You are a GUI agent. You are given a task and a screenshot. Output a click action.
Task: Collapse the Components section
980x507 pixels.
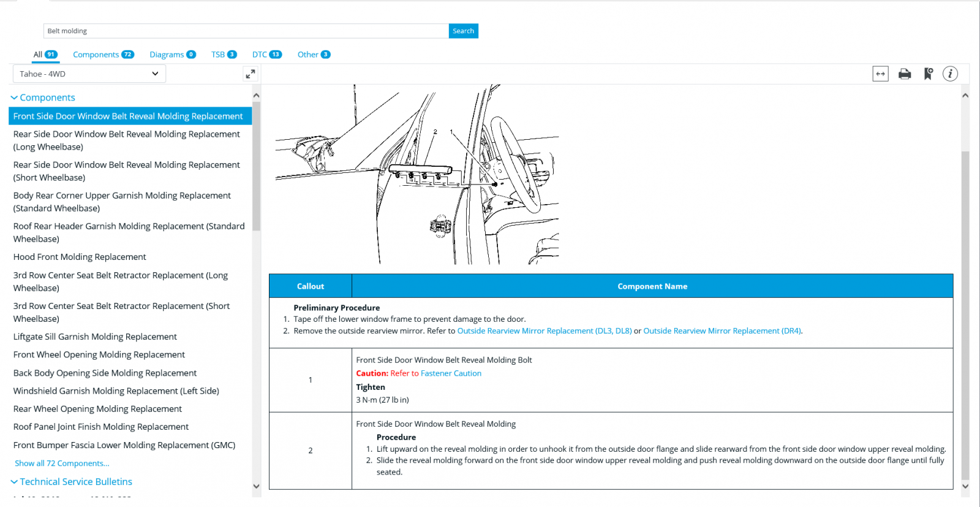42,97
